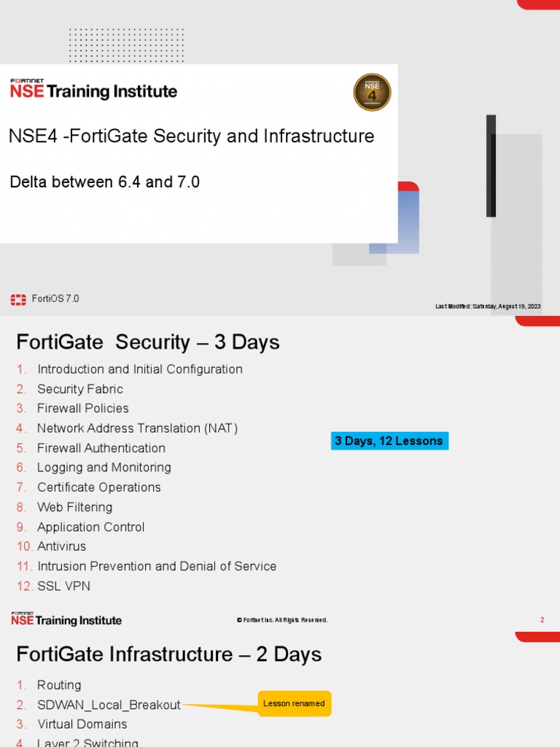Select lesson 'Introduction and Initial Configuration'

tap(140, 369)
